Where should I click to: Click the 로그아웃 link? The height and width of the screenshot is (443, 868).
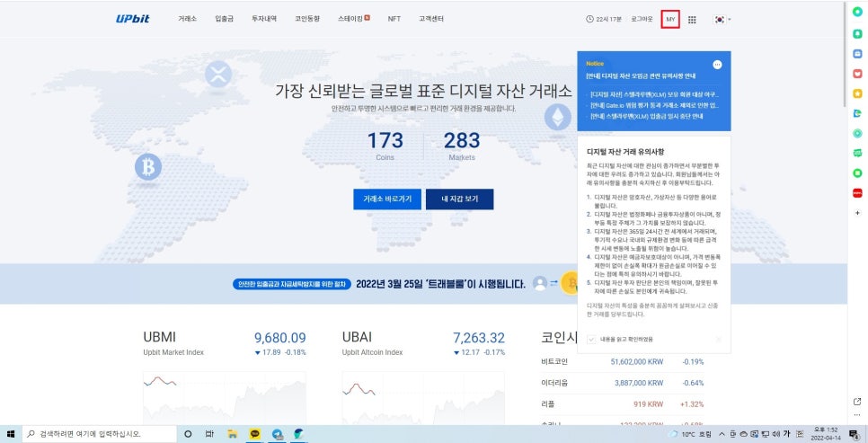coord(642,19)
